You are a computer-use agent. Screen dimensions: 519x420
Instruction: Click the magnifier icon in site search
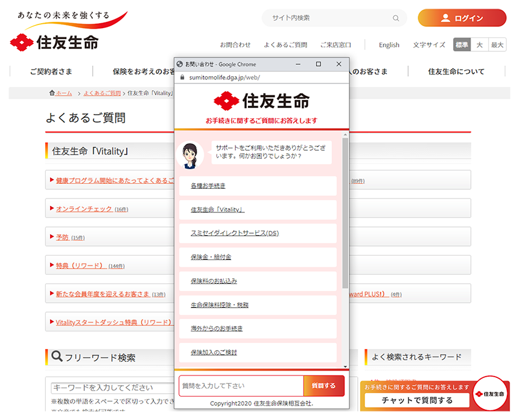click(396, 18)
